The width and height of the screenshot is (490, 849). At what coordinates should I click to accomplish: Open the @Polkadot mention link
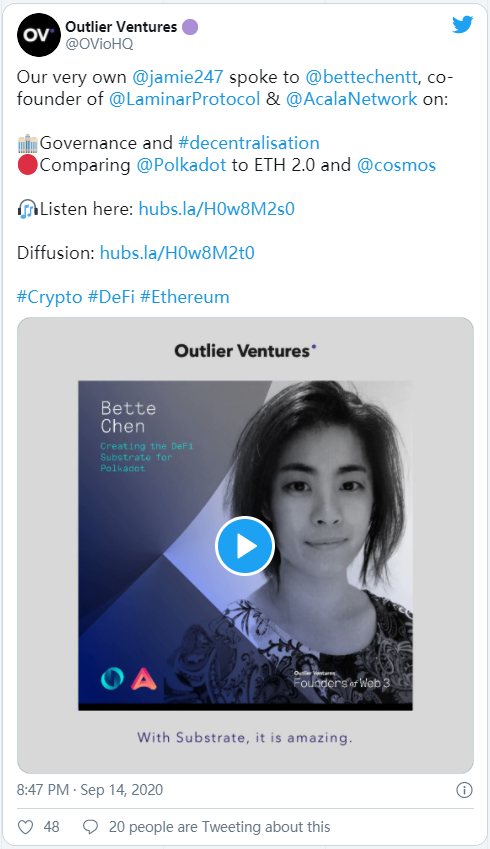(x=181, y=165)
